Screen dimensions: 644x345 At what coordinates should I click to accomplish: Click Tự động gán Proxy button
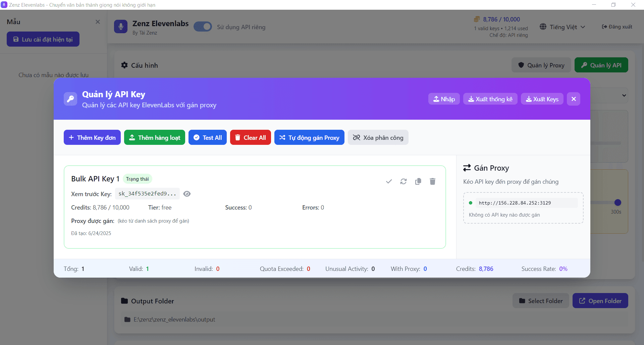tap(309, 137)
